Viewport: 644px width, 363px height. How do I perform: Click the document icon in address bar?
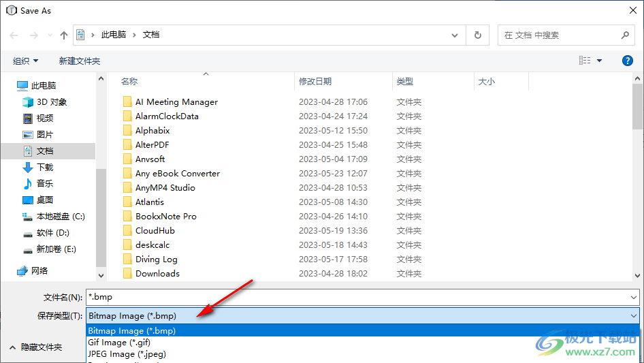tap(81, 35)
